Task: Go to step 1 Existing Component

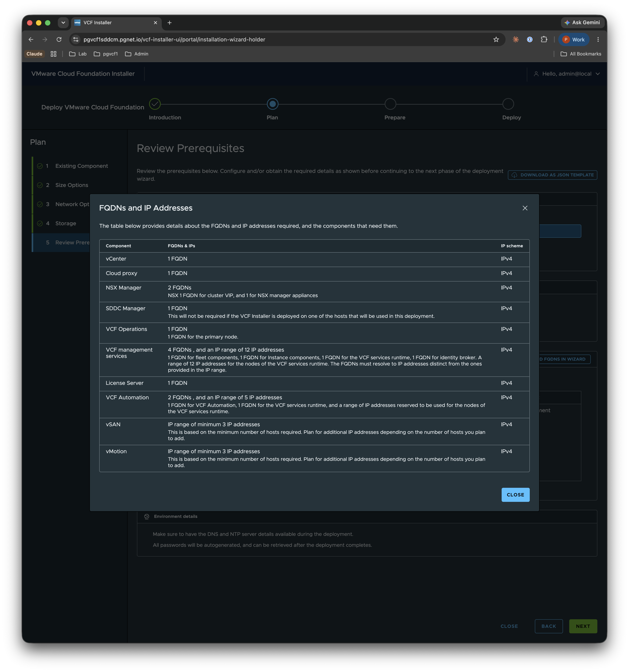Action: 80,166
